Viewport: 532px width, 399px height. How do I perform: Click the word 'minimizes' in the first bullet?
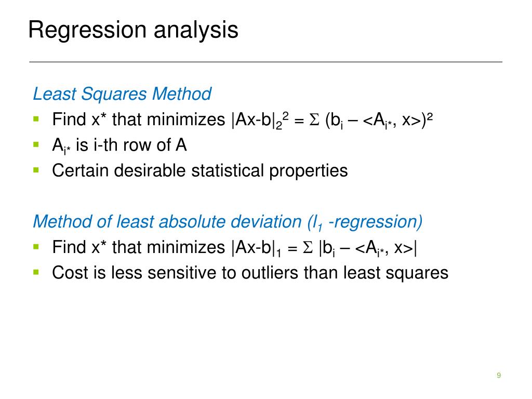point(186,119)
